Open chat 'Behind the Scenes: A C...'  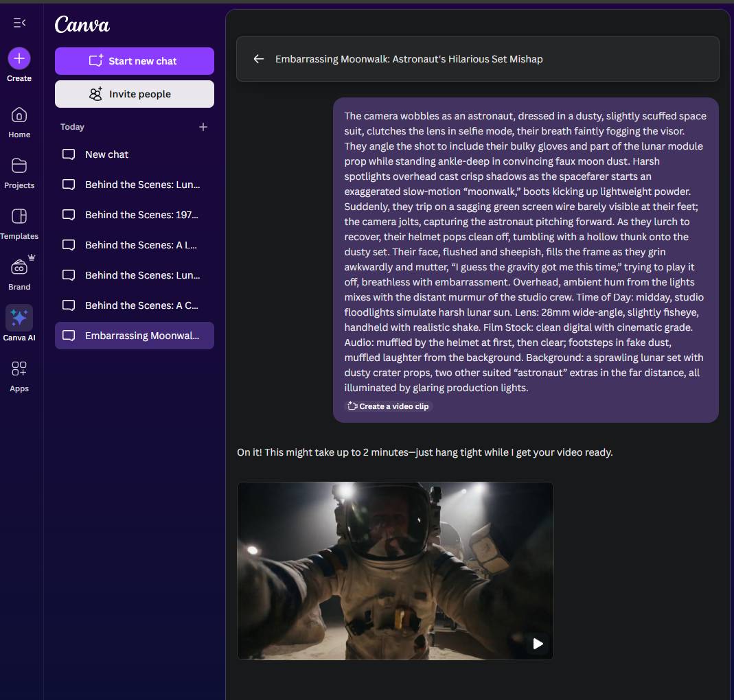click(135, 305)
